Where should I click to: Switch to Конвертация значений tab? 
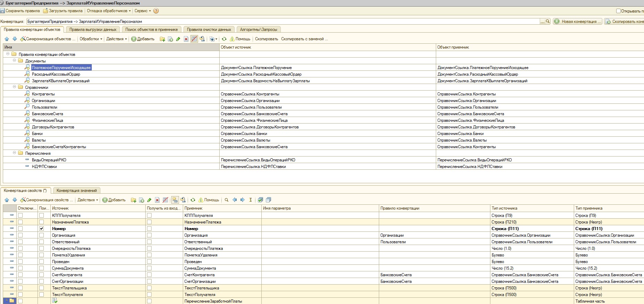[76, 191]
